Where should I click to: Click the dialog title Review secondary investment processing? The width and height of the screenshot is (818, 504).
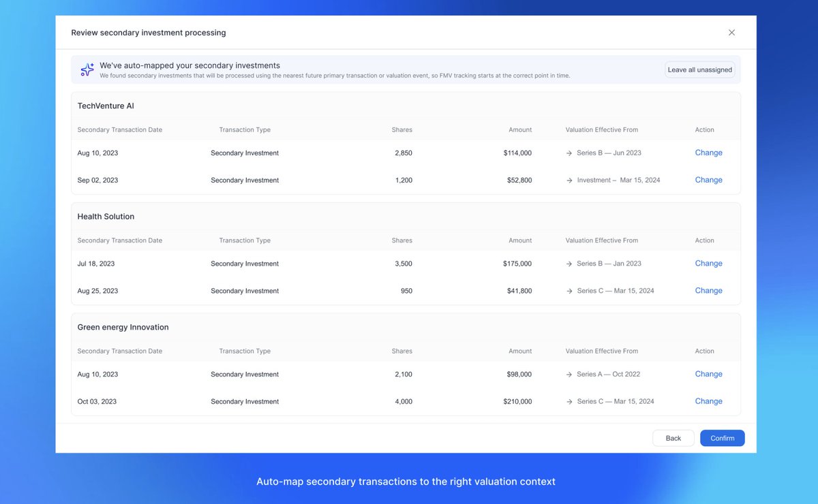[x=149, y=33]
